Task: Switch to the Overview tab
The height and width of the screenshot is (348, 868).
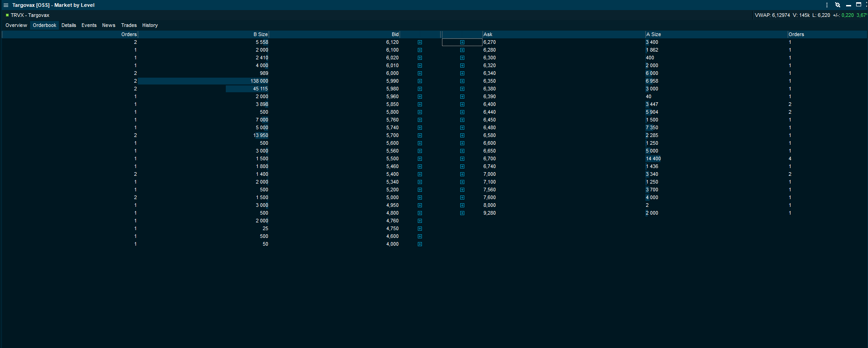Action: click(16, 25)
